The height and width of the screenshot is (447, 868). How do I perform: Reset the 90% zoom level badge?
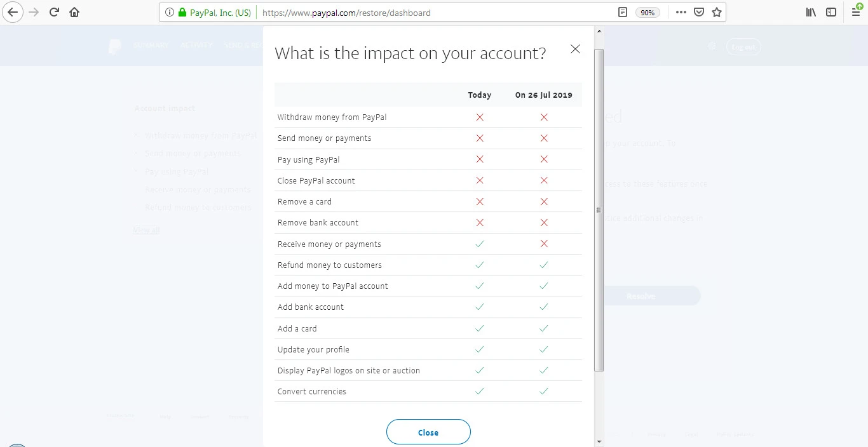point(648,13)
